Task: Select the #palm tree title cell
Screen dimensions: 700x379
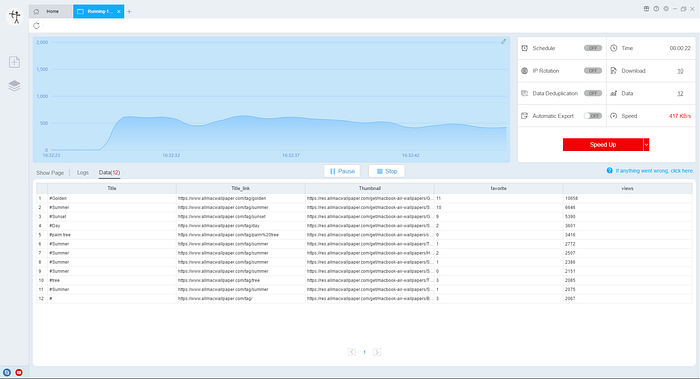Action: [112, 235]
